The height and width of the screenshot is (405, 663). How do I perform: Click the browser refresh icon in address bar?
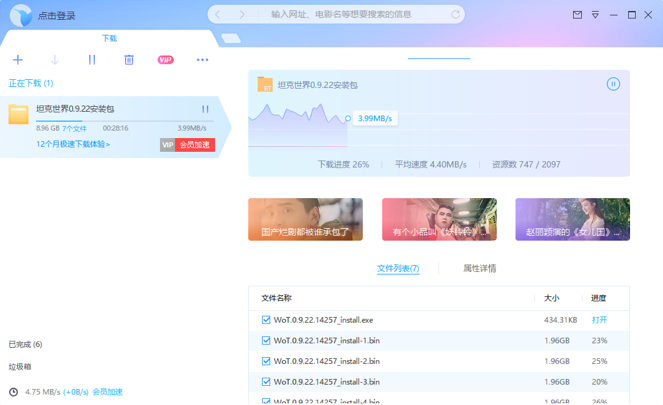click(x=455, y=14)
